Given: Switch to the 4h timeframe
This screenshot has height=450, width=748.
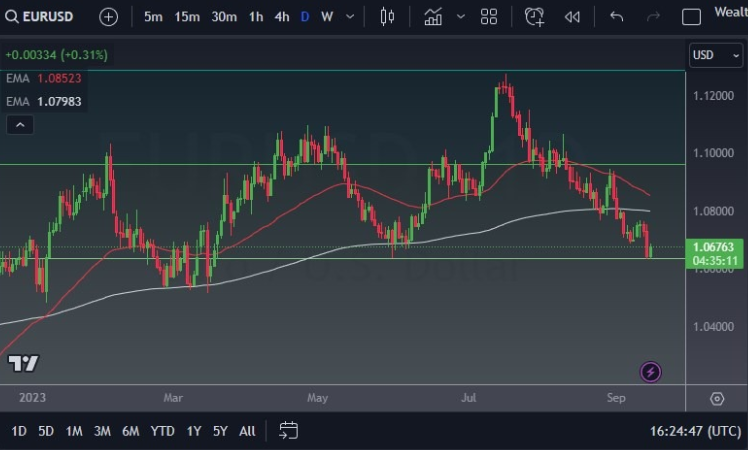Looking at the screenshot, I should pos(282,17).
